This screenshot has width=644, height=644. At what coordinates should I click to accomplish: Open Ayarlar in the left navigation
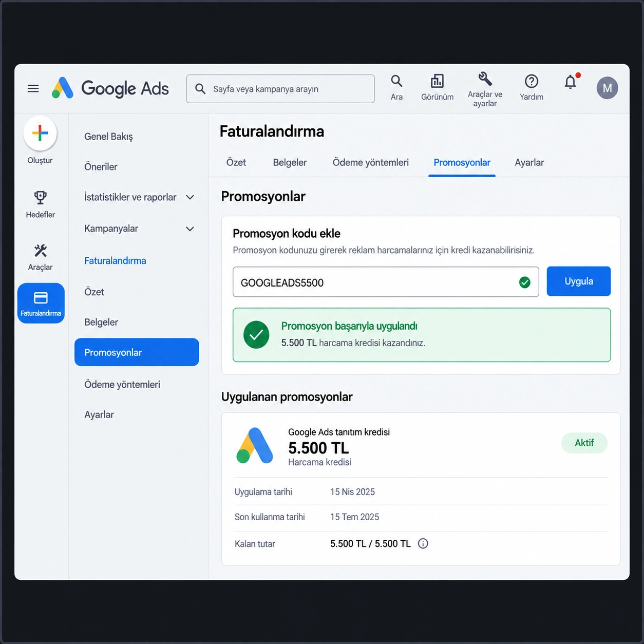(99, 414)
